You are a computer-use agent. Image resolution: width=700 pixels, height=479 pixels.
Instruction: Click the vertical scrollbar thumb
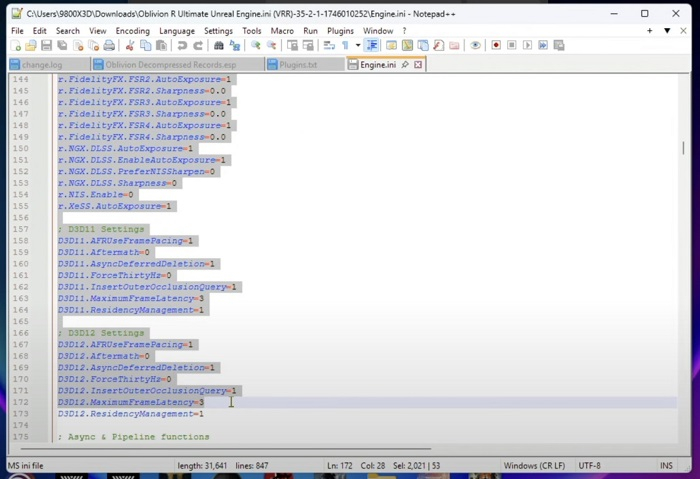point(684,148)
